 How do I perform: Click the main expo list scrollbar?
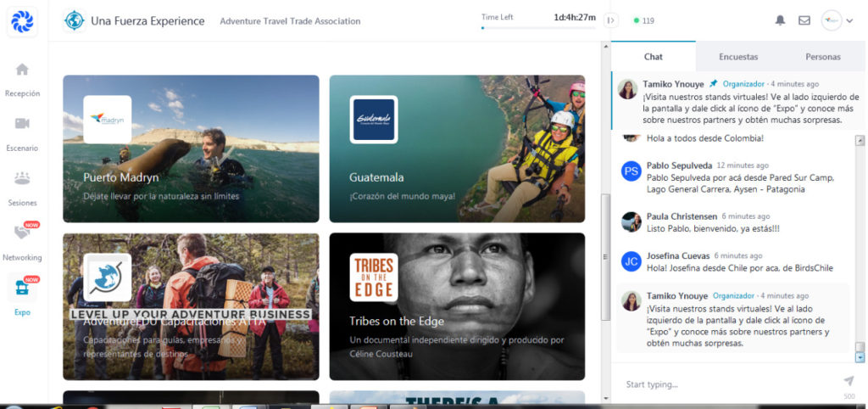(605, 257)
